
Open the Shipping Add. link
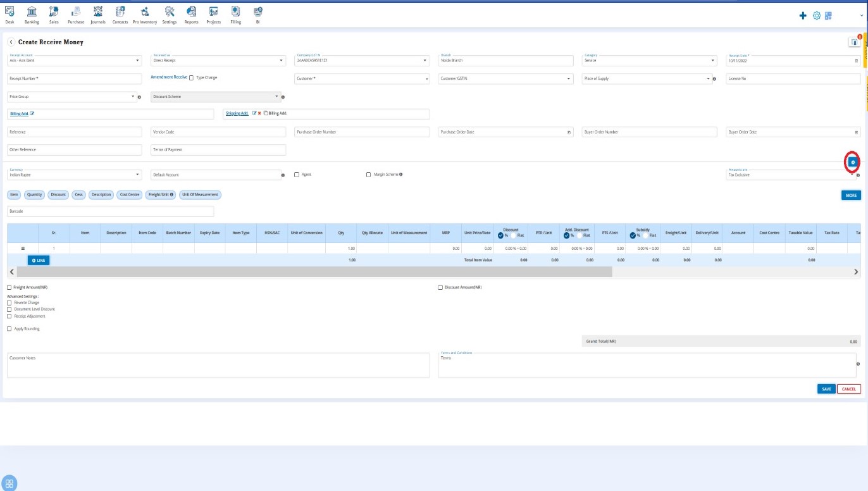click(237, 113)
